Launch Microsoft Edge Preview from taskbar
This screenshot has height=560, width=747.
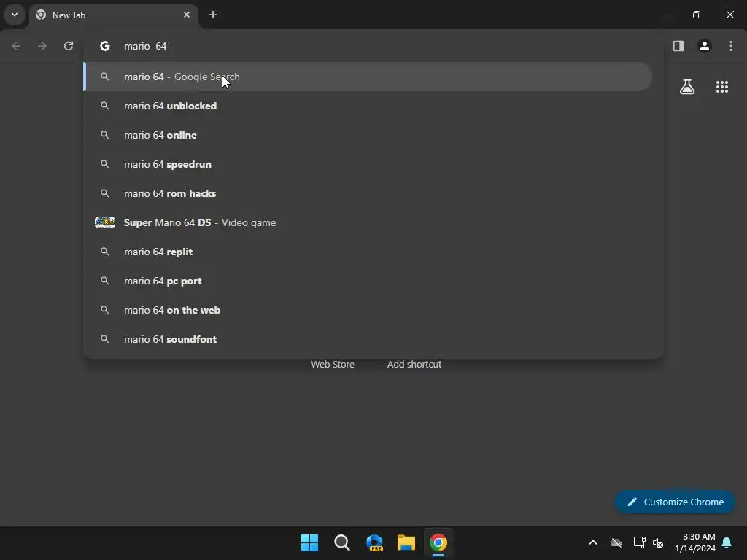click(x=374, y=542)
